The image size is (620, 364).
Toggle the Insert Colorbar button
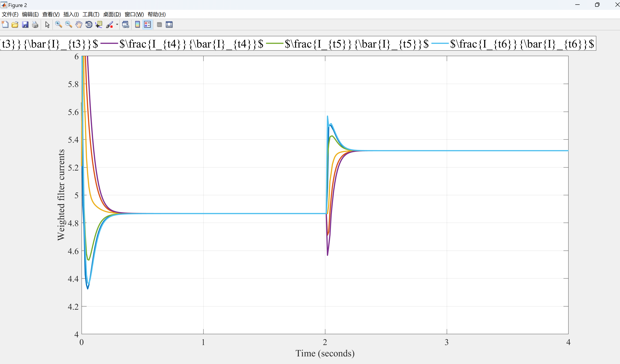[x=137, y=25]
